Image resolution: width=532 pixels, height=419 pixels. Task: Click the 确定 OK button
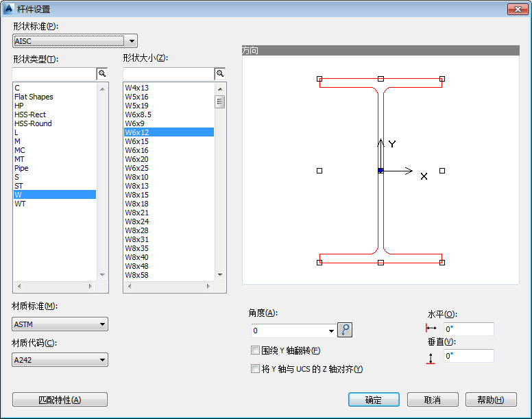374,400
